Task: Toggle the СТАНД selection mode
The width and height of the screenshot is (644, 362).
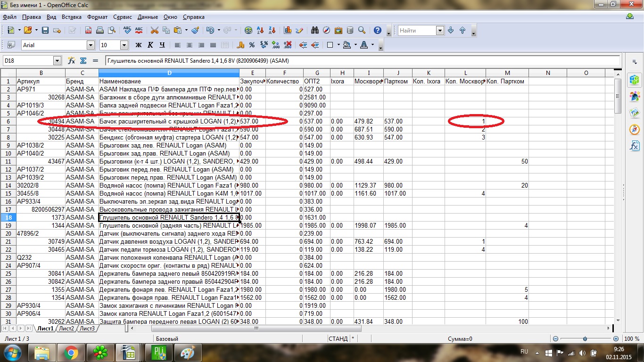Action: coord(338,339)
